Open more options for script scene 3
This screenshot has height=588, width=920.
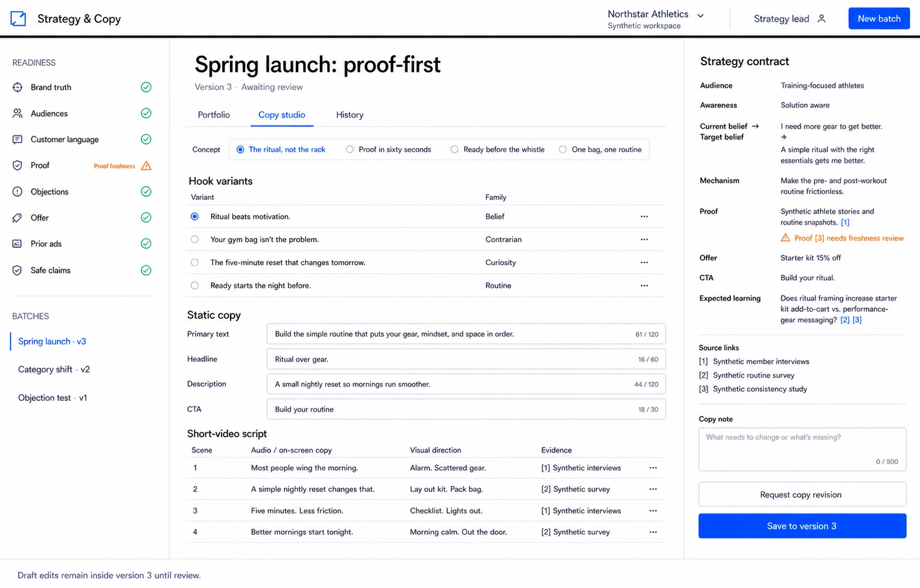[x=653, y=511]
